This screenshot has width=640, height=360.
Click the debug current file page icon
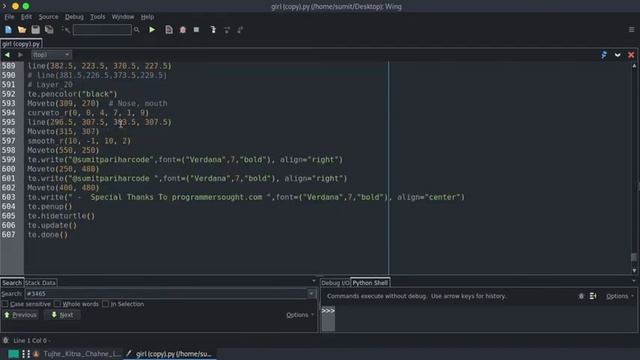(169, 29)
